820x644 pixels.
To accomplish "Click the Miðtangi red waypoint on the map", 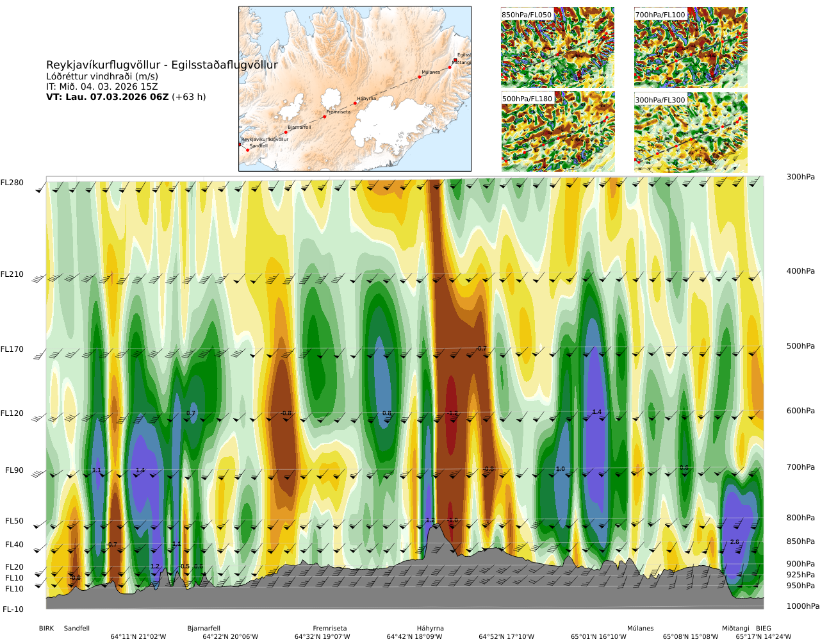I will pos(450,67).
